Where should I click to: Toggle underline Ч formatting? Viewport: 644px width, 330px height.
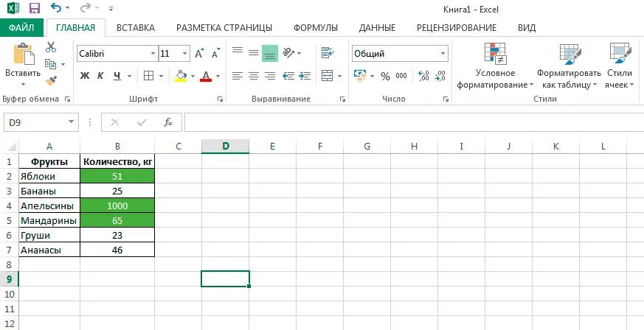(x=117, y=76)
